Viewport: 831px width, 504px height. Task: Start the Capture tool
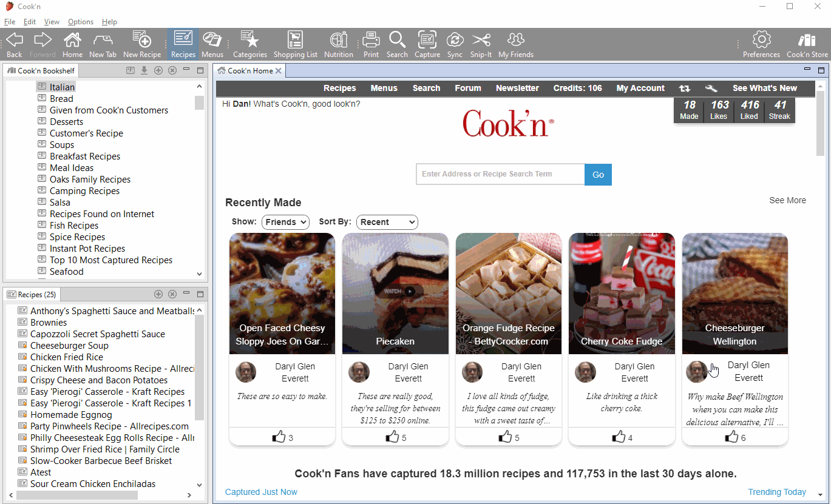coord(427,45)
